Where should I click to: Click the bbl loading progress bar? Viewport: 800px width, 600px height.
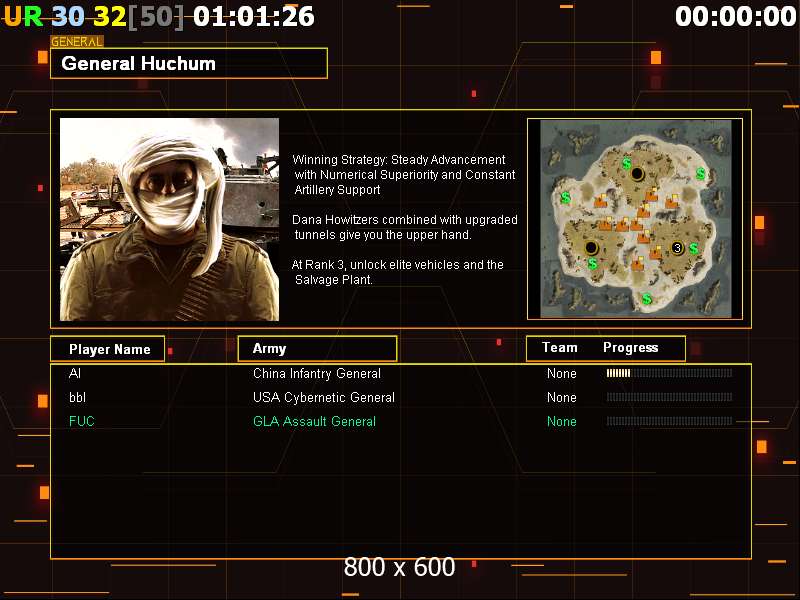coord(669,397)
